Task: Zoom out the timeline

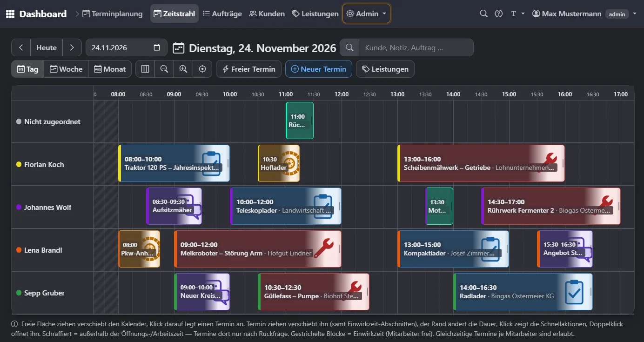Action: [x=164, y=69]
